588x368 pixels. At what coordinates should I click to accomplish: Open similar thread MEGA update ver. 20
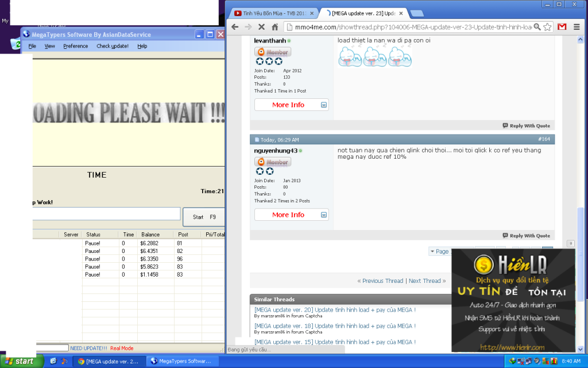tap(335, 310)
